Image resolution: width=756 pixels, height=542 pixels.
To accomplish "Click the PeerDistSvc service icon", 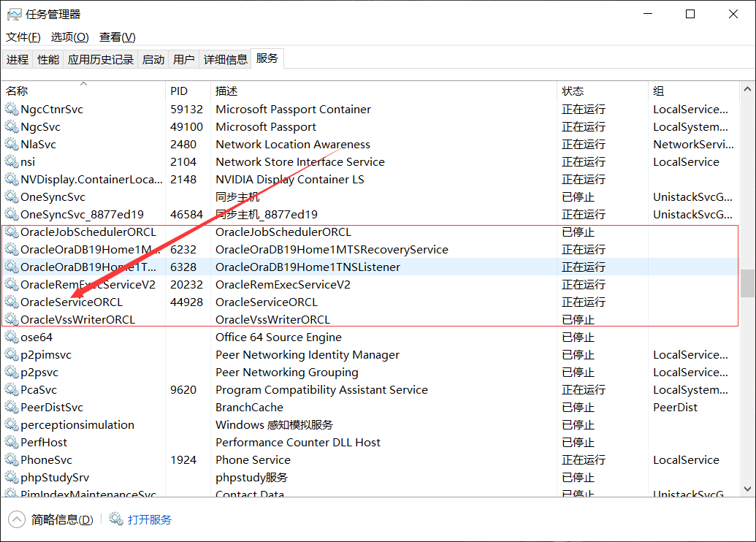I will click(x=12, y=408).
